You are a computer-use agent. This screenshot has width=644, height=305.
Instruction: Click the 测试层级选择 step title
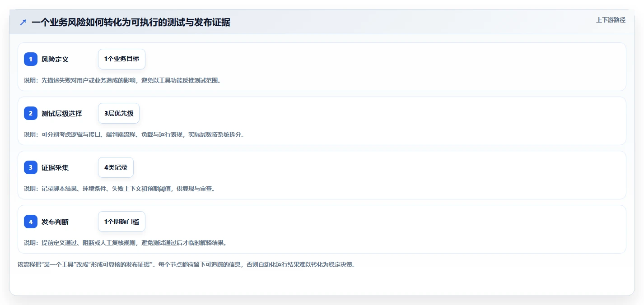click(x=62, y=113)
